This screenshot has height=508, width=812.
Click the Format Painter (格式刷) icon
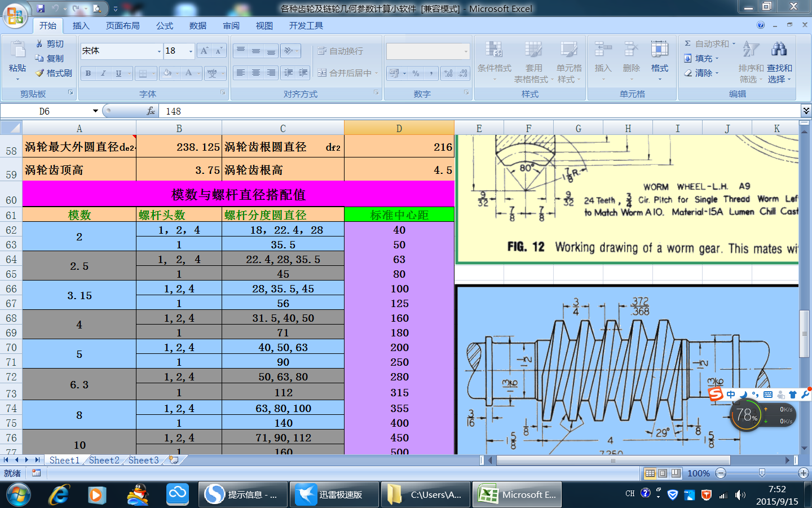[x=39, y=73]
